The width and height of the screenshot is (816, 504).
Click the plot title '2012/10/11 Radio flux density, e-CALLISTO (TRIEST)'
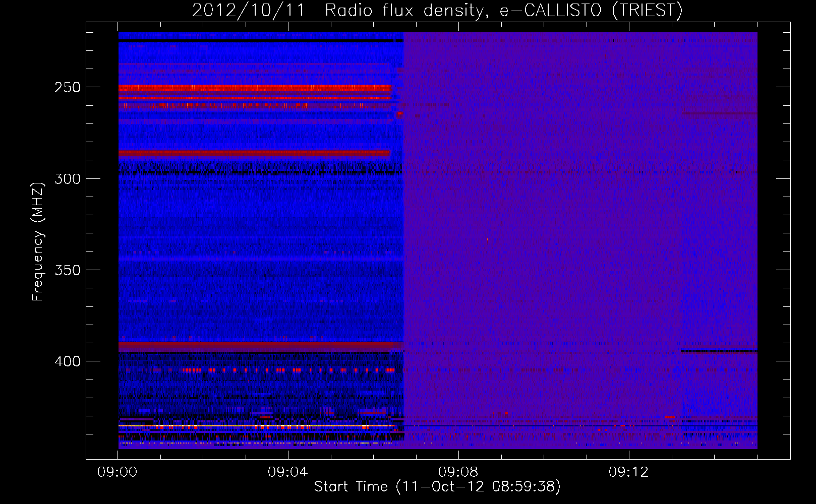pyautogui.click(x=437, y=10)
